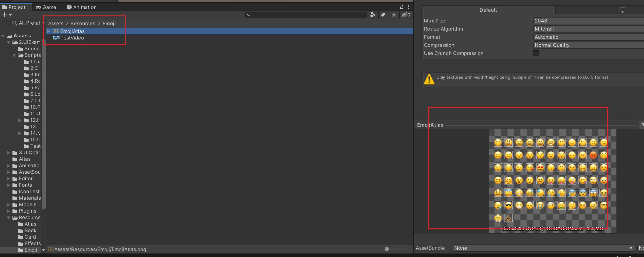Open the AssetBundle name dropdown

click(544, 248)
